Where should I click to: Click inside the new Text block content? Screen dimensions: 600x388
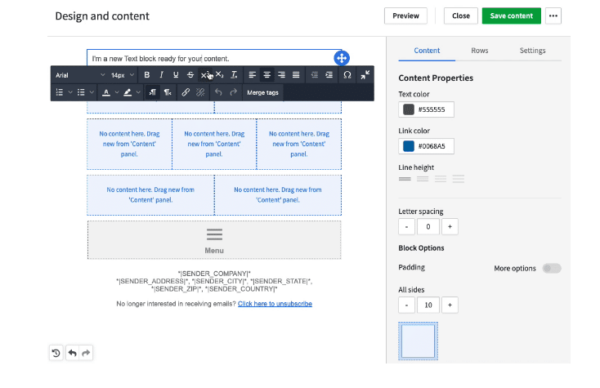click(x=160, y=59)
